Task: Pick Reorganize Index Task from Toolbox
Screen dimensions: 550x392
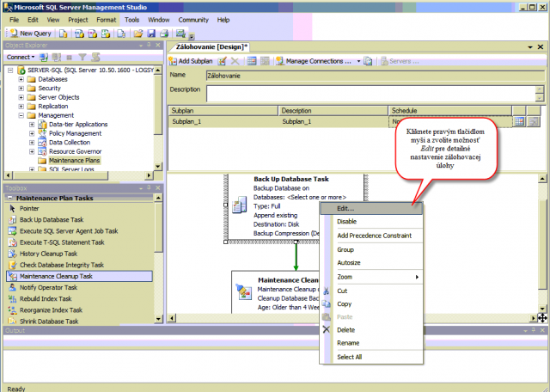Action: pyautogui.click(x=80, y=309)
